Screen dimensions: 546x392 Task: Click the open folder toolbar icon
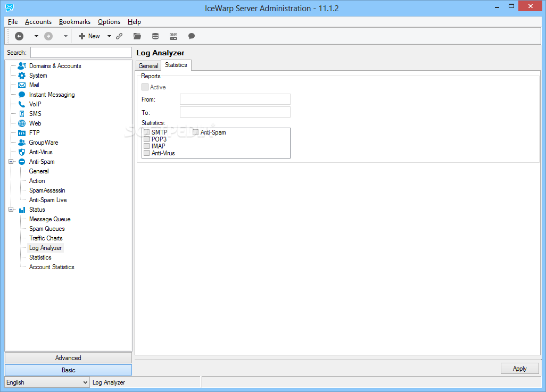tap(137, 36)
